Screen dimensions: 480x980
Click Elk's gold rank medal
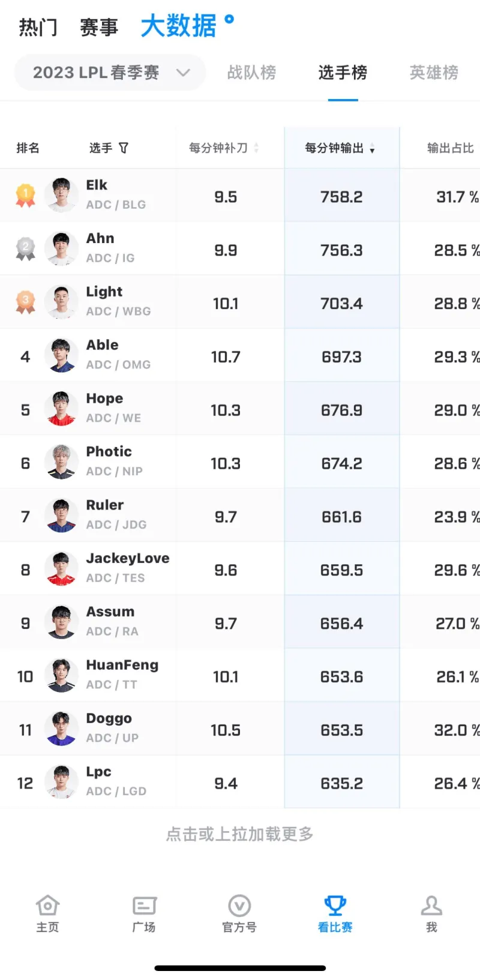pos(25,196)
